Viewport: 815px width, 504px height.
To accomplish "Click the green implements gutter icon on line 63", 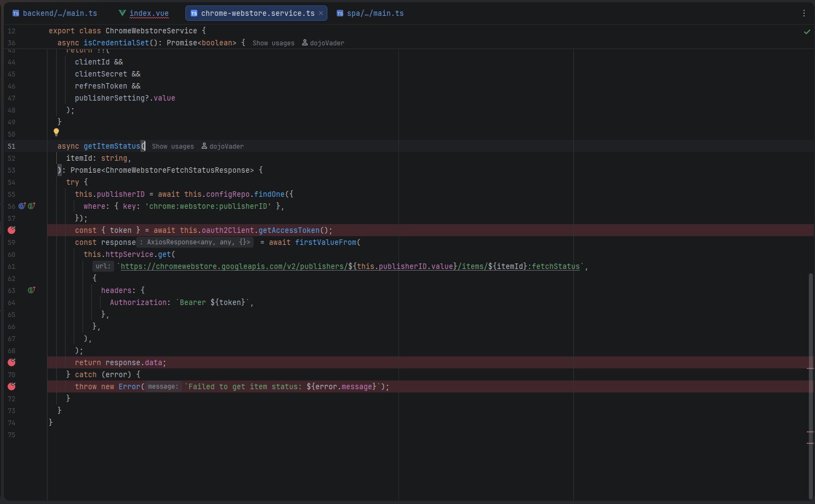I will 32,290.
